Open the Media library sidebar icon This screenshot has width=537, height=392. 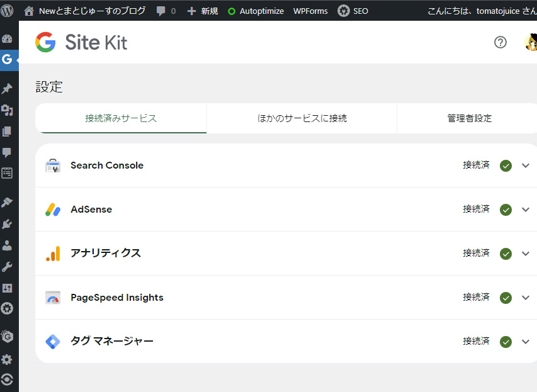tap(7, 110)
